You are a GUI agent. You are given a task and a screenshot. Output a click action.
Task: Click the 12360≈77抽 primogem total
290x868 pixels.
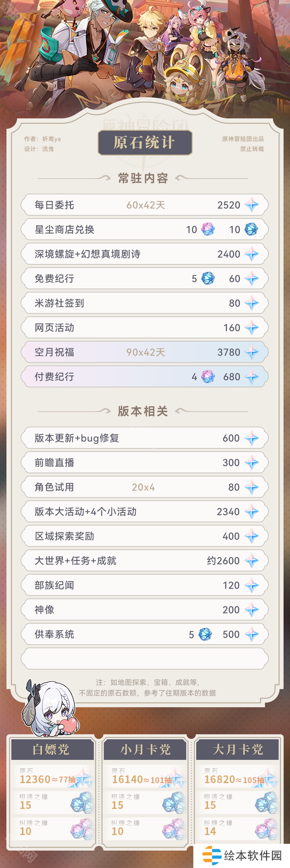click(47, 779)
